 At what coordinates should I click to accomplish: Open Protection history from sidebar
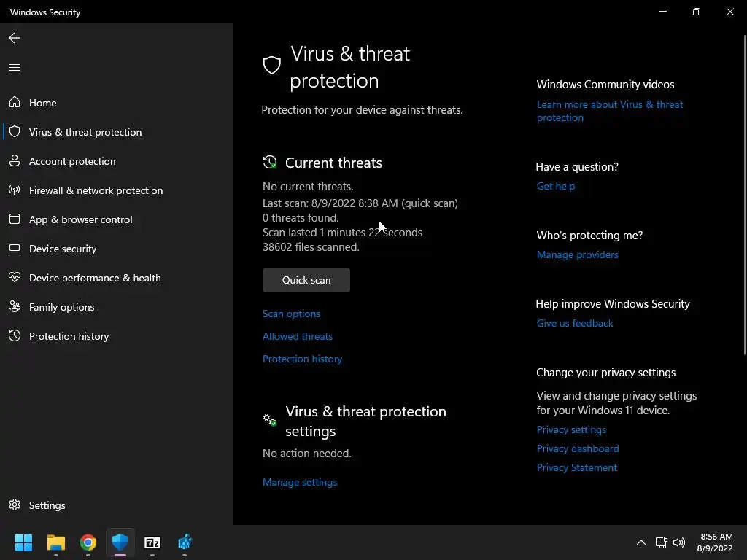(x=69, y=336)
